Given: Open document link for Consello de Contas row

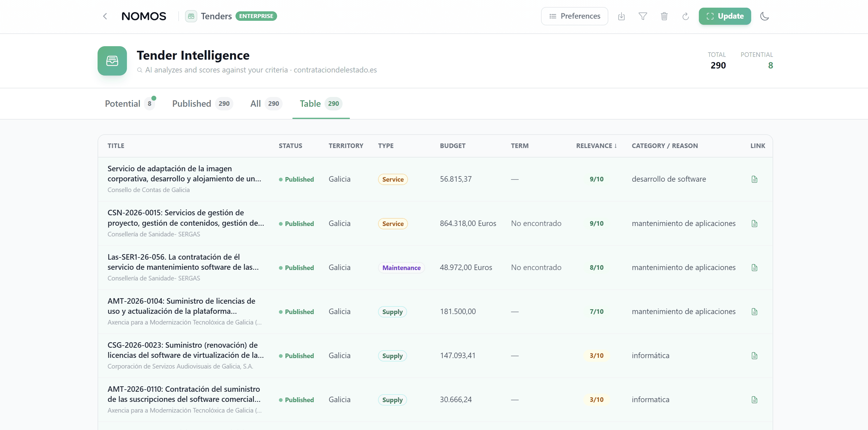Looking at the screenshot, I should point(755,179).
